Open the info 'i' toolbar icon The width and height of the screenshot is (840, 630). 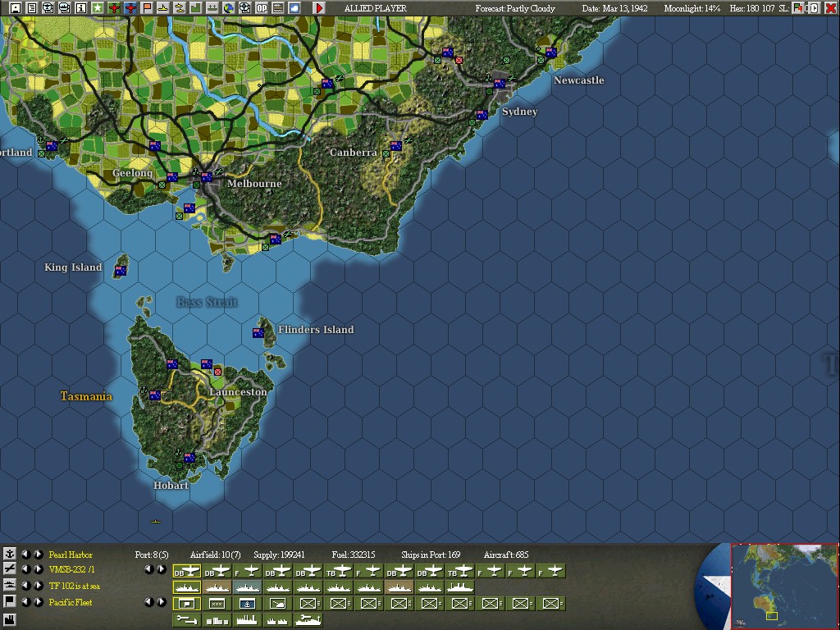pos(81,8)
